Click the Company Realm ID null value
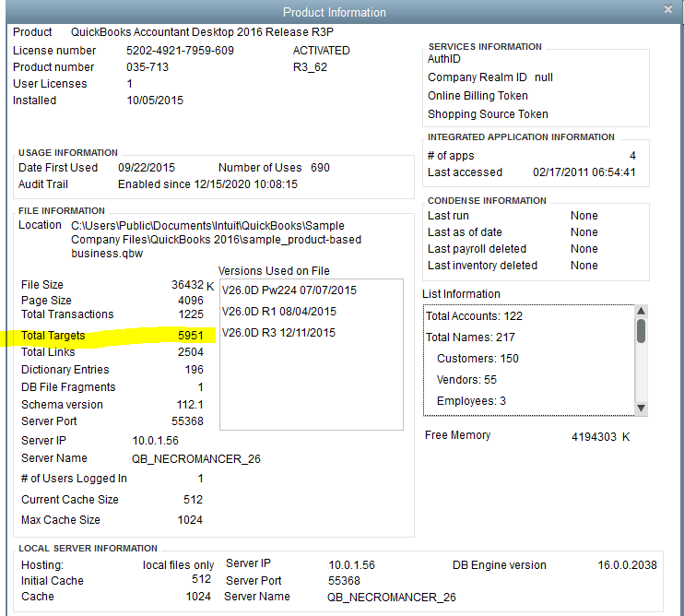Viewport: 684px width, 616px height. (x=544, y=77)
